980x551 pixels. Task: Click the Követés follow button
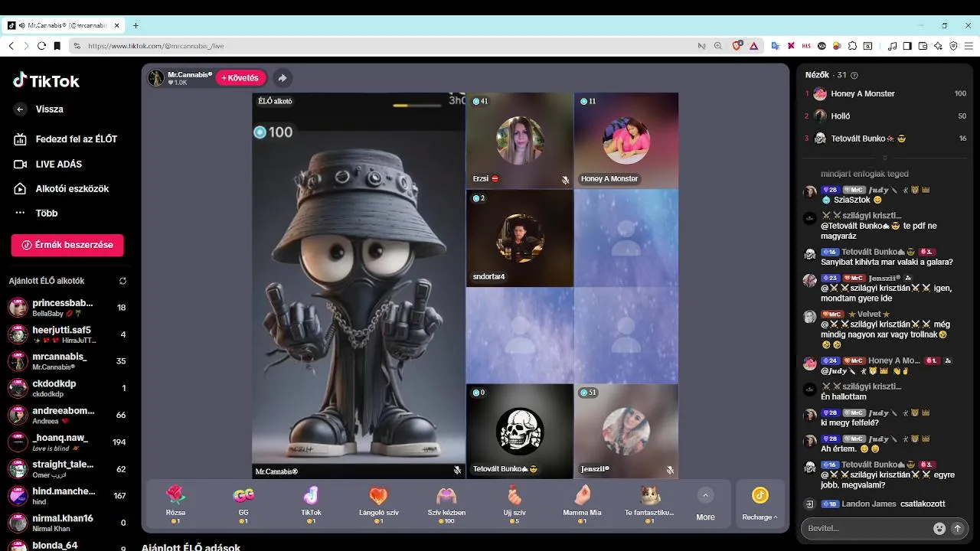[x=240, y=78]
